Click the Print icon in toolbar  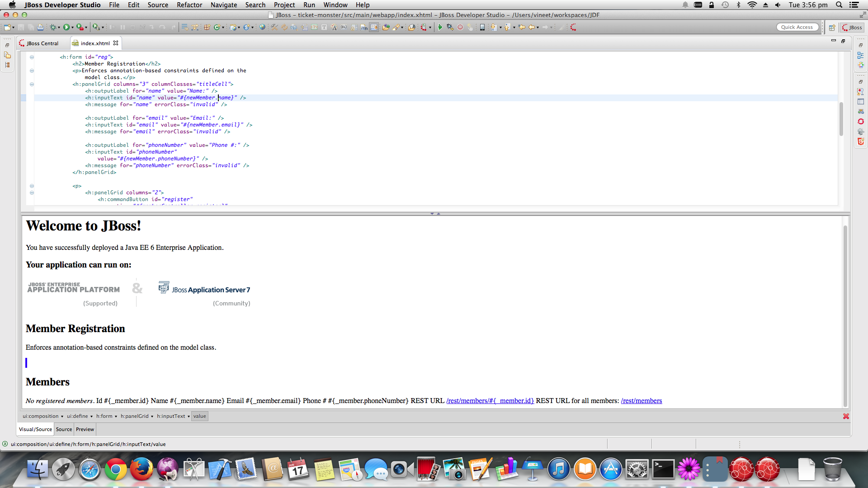40,28
